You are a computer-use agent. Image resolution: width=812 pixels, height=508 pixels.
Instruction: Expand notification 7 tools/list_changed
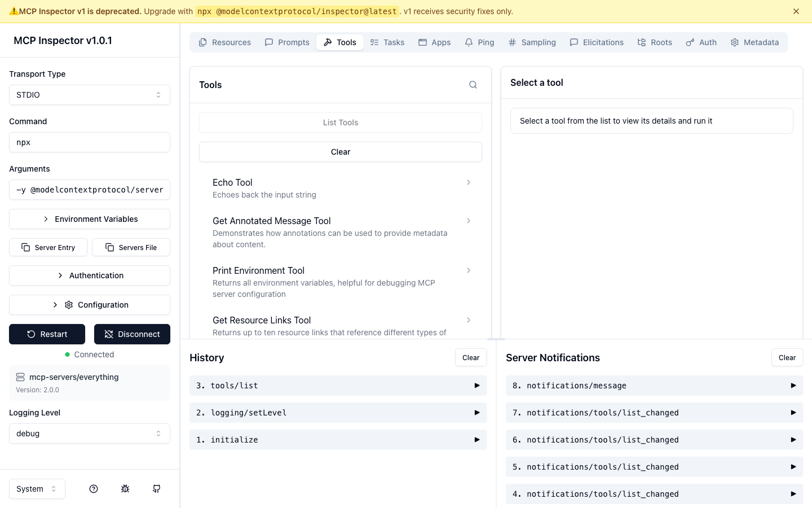(x=655, y=413)
